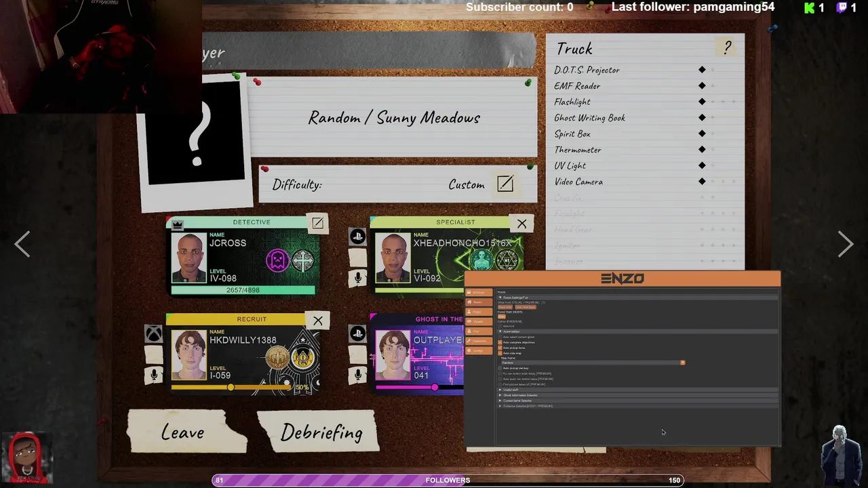Image resolution: width=868 pixels, height=488 pixels.
Task: Click 'Video Camera' in Truck list
Action: click(578, 182)
